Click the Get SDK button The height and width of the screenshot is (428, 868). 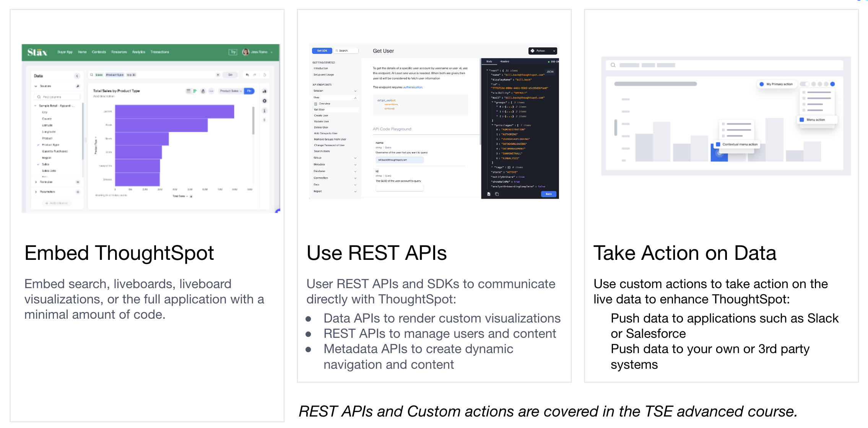pos(322,50)
